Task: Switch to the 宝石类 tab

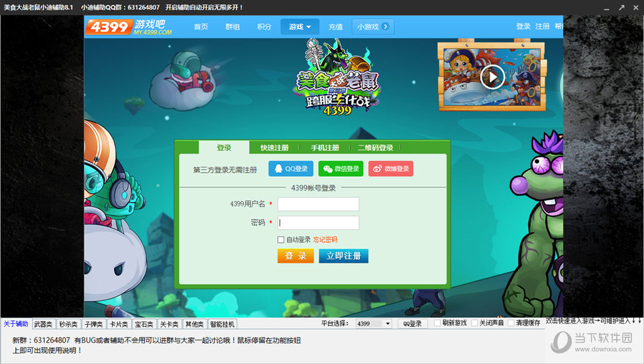Action: point(144,324)
